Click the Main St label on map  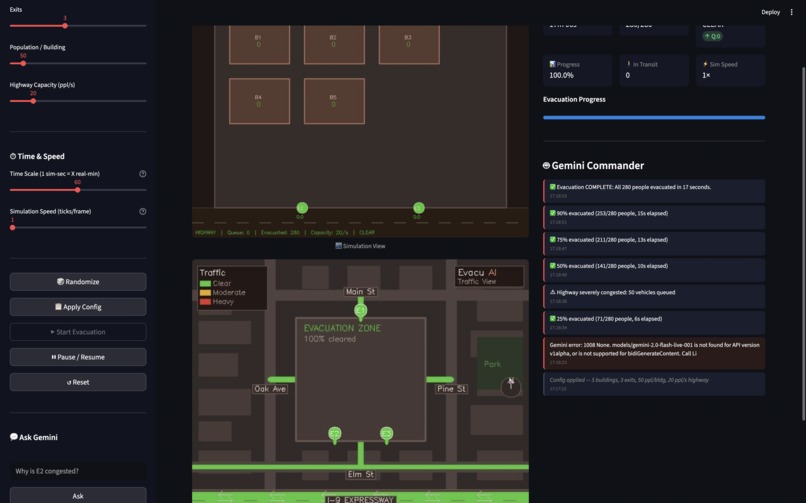[360, 292]
